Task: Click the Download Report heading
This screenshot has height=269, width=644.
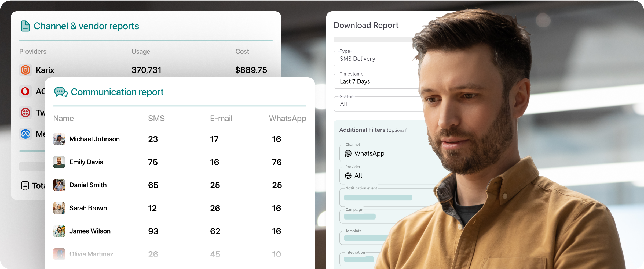Action: pos(366,25)
